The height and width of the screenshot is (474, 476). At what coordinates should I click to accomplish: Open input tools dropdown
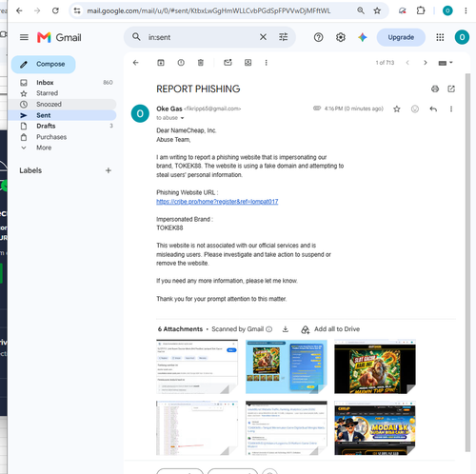[446, 63]
